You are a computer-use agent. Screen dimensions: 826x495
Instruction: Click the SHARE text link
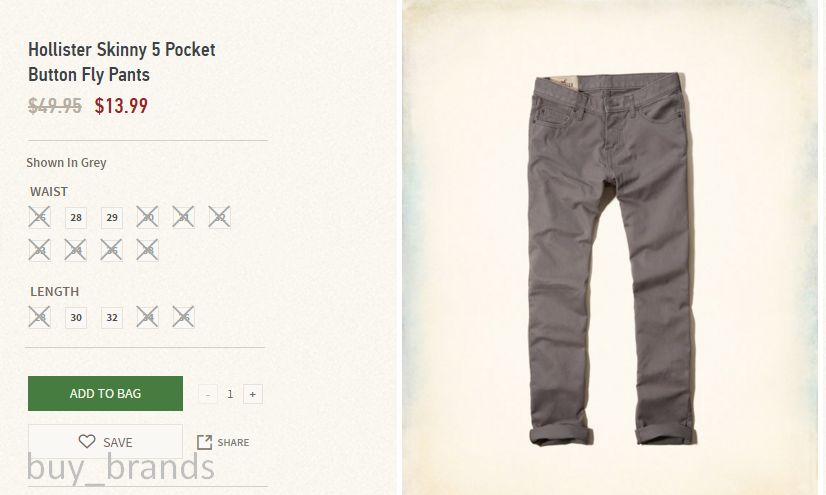click(233, 442)
